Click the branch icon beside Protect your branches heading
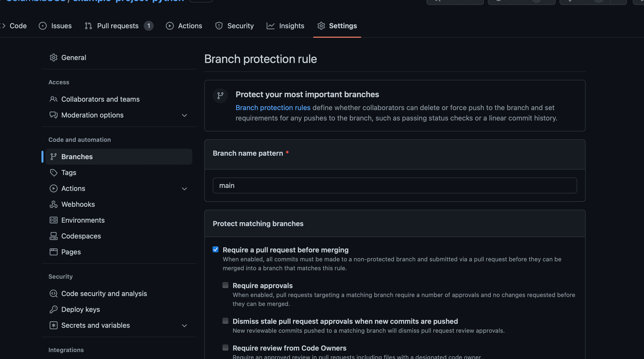The width and height of the screenshot is (644, 359). point(220,95)
